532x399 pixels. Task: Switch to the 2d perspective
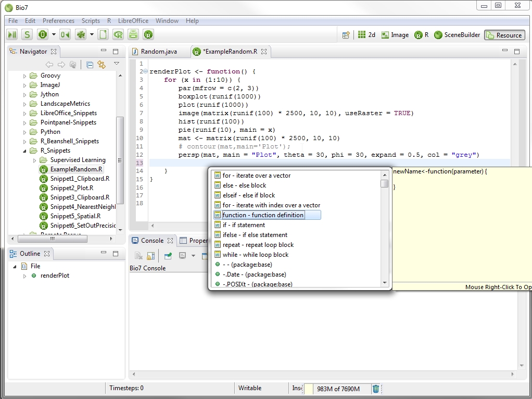(367, 35)
